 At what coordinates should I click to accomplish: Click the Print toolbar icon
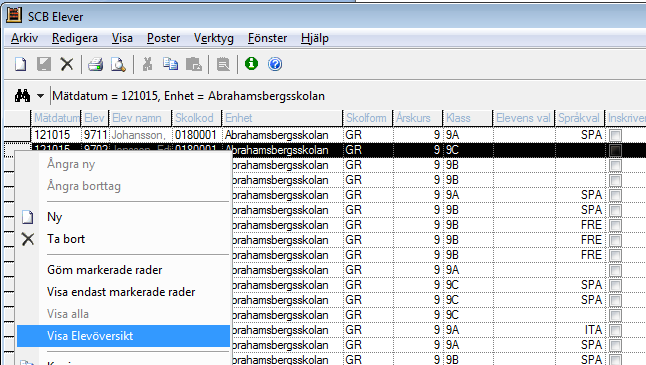pyautogui.click(x=96, y=64)
